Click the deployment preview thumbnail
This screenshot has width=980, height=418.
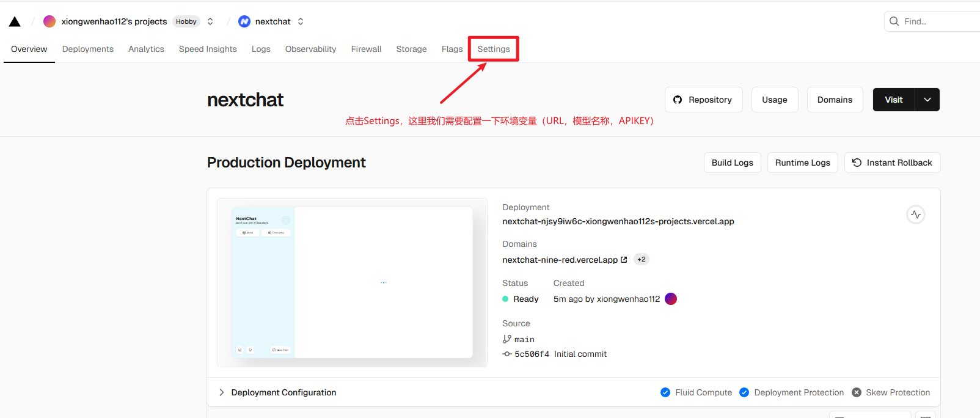[352, 282]
